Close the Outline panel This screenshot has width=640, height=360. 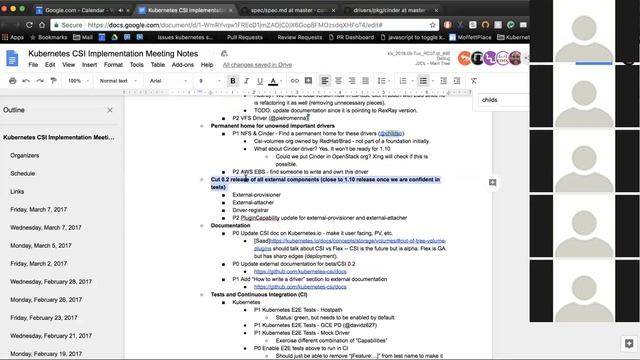point(110,110)
